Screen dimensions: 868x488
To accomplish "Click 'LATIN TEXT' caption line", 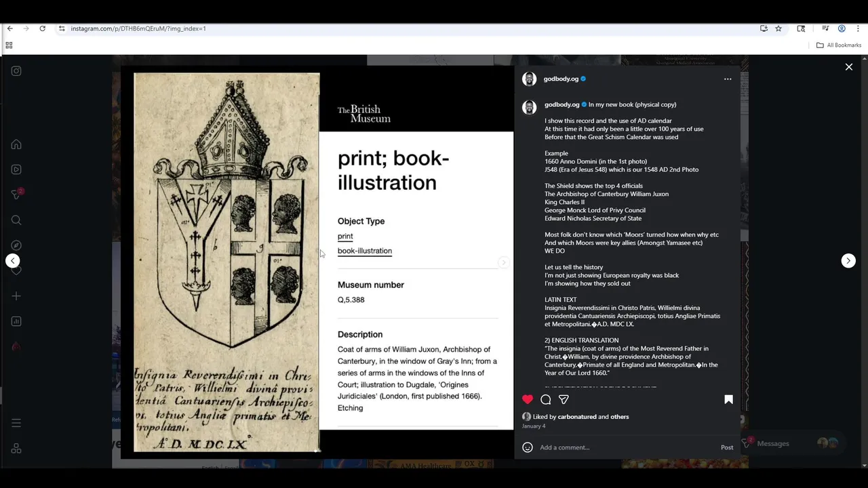I will click(x=561, y=300).
